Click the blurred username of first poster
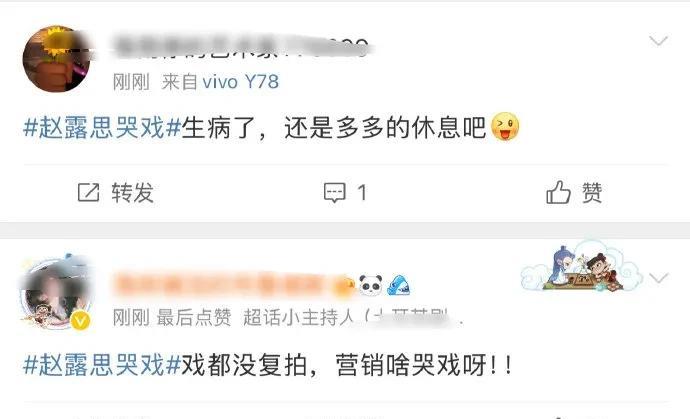 [x=240, y=48]
